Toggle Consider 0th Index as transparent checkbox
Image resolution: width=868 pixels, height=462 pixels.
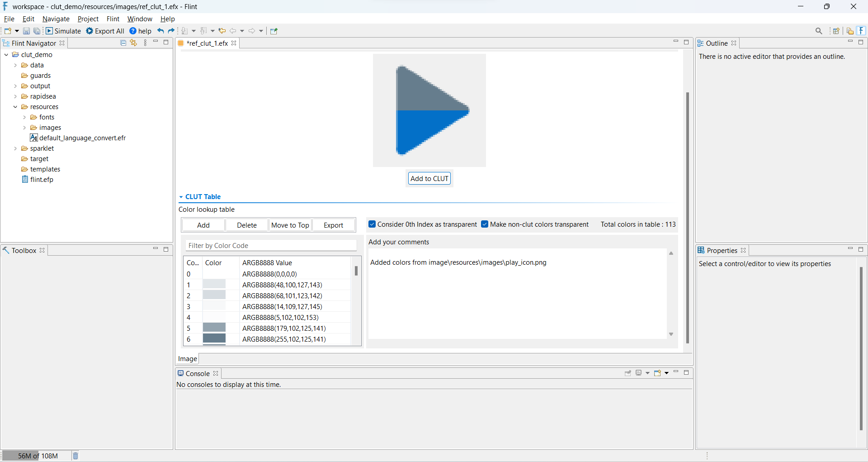coord(372,224)
